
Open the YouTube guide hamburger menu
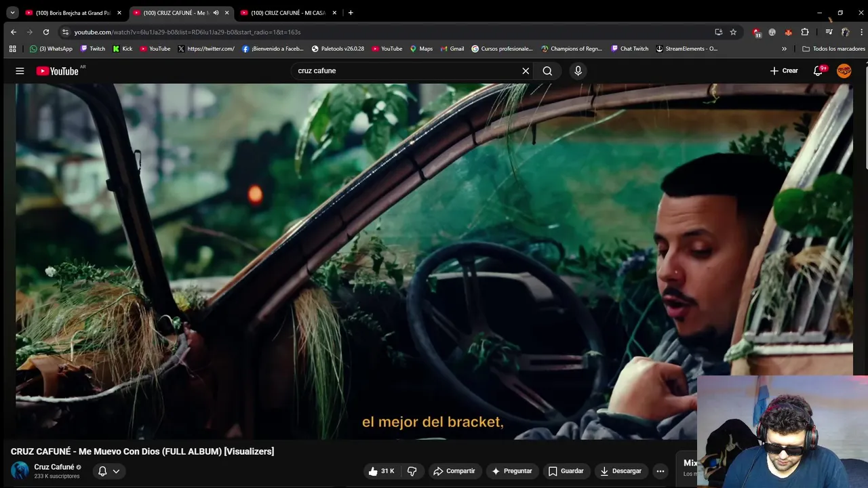tap(20, 70)
